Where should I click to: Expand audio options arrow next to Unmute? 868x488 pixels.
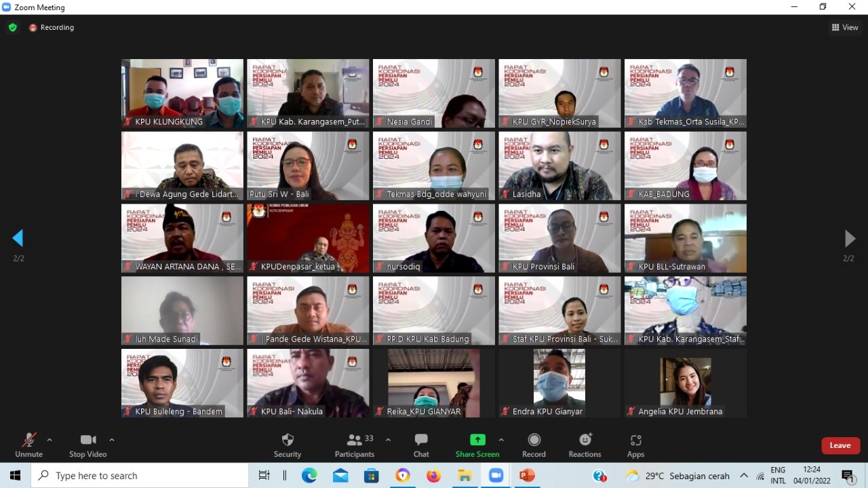tap(50, 440)
